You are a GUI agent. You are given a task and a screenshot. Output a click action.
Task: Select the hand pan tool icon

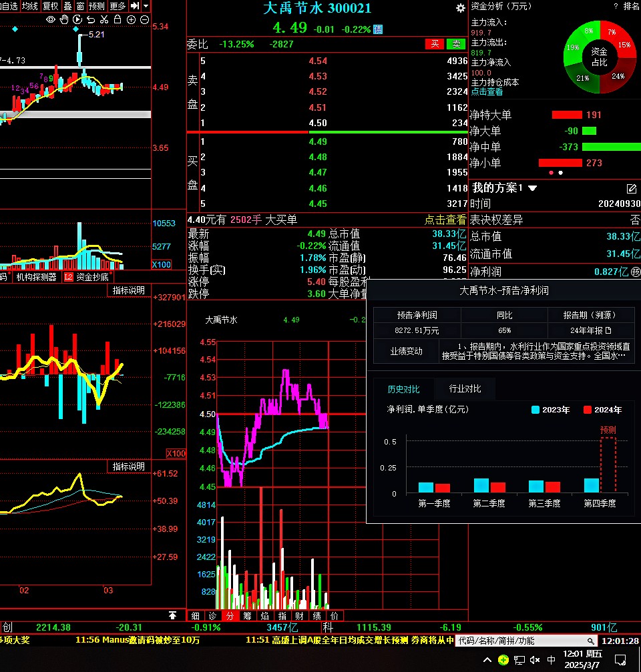[x=64, y=20]
